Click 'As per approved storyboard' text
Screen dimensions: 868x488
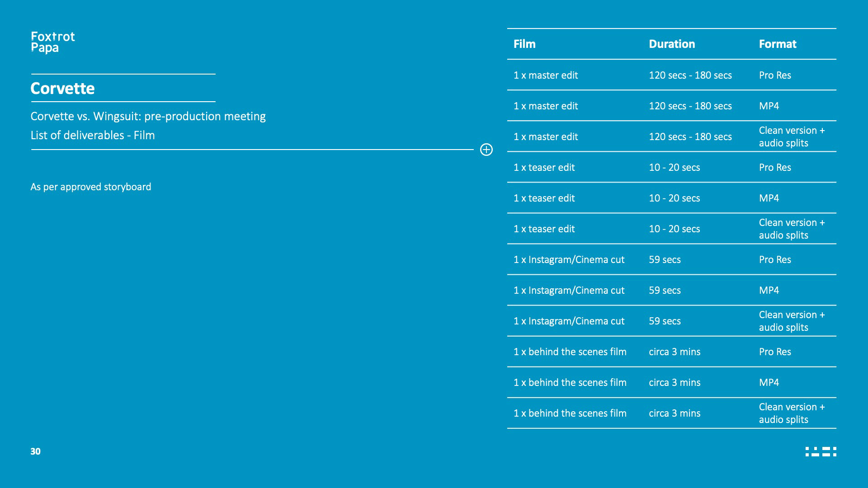coord(90,187)
